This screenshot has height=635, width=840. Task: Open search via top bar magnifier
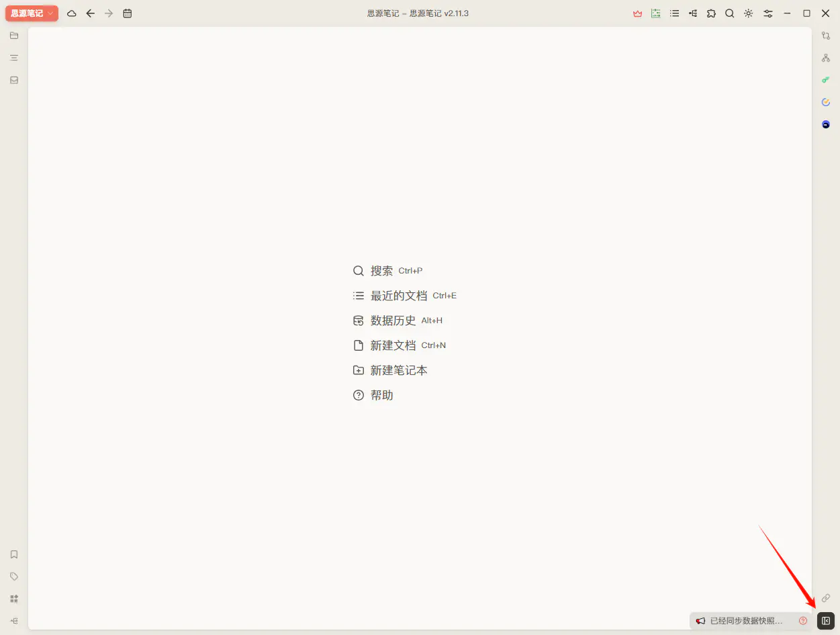pos(730,13)
